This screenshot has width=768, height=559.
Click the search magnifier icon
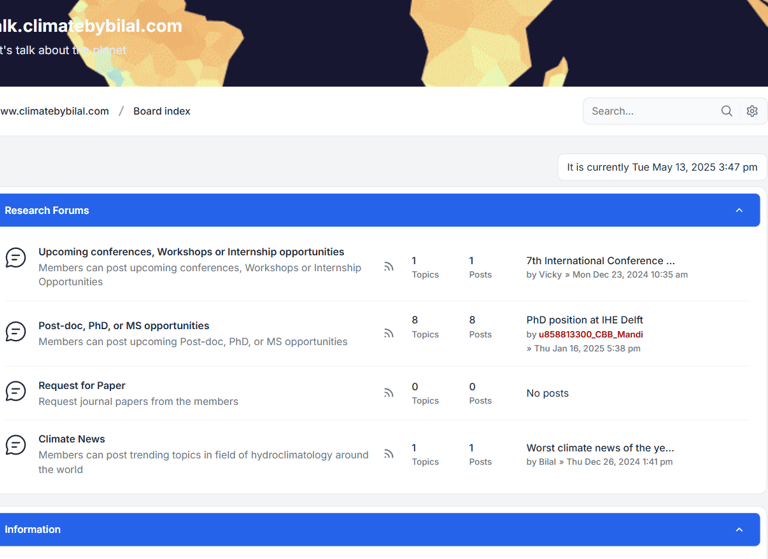(726, 111)
